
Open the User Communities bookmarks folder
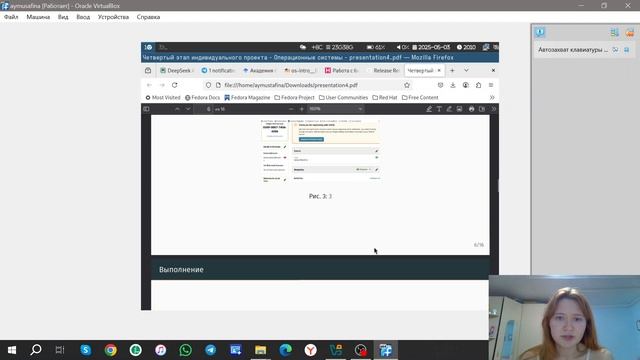(x=343, y=98)
